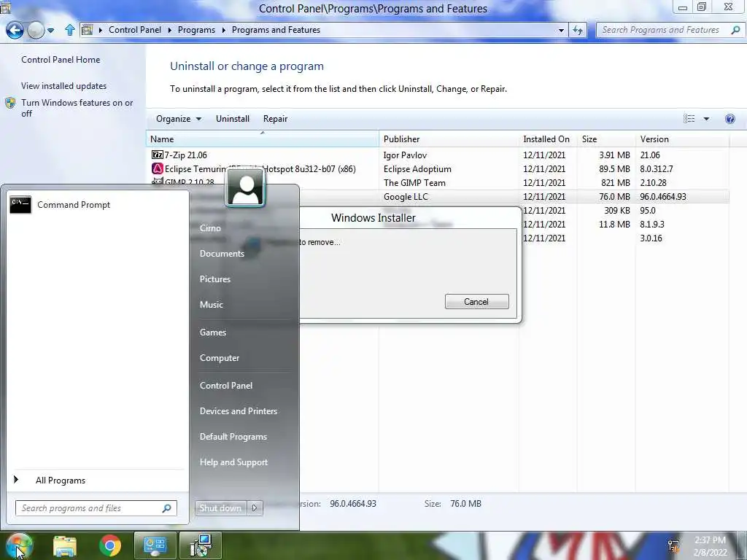Open View installed updates link
This screenshot has height=560, width=747.
pyautogui.click(x=64, y=86)
